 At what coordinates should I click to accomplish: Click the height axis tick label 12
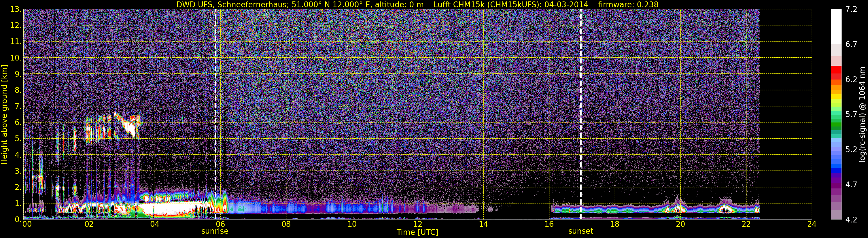16,26
